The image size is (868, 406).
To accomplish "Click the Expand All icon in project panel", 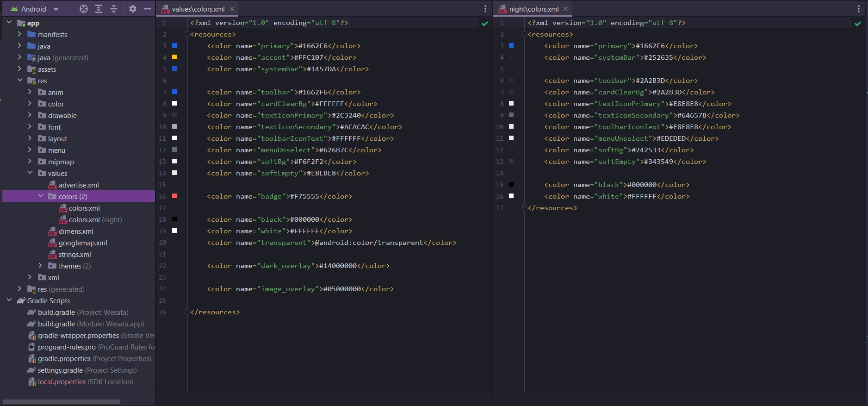I will click(x=99, y=9).
